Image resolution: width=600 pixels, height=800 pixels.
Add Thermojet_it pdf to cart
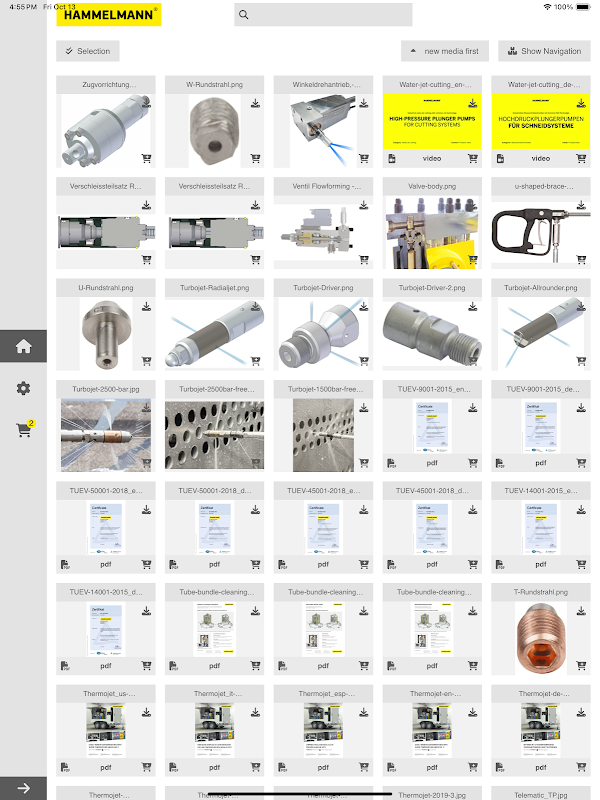(255, 767)
